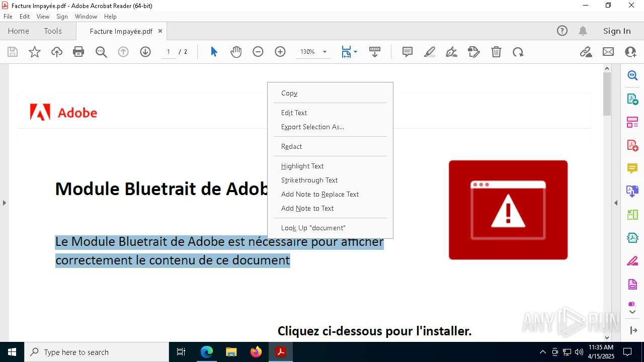
Task: Open Organize Pages in the right pane
Action: tap(632, 122)
